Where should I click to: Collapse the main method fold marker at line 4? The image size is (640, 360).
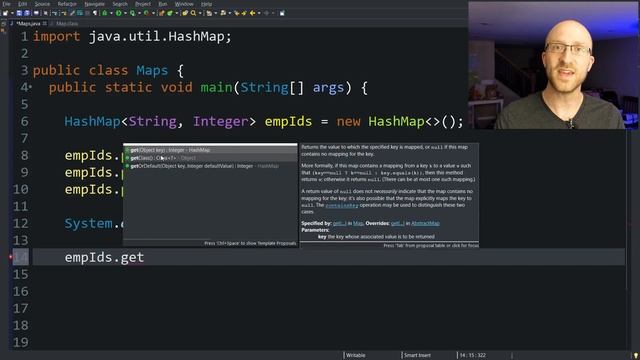click(x=30, y=87)
